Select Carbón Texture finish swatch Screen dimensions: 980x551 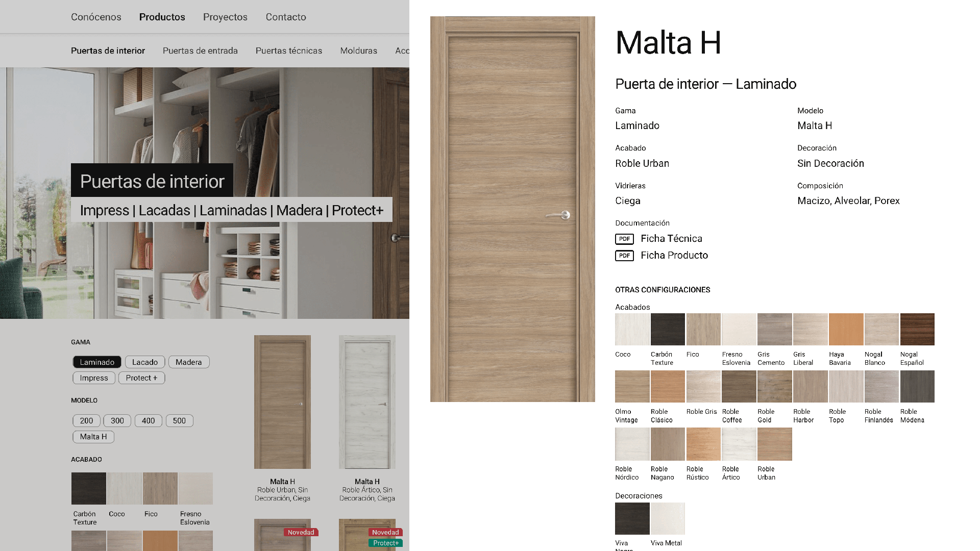click(x=667, y=330)
